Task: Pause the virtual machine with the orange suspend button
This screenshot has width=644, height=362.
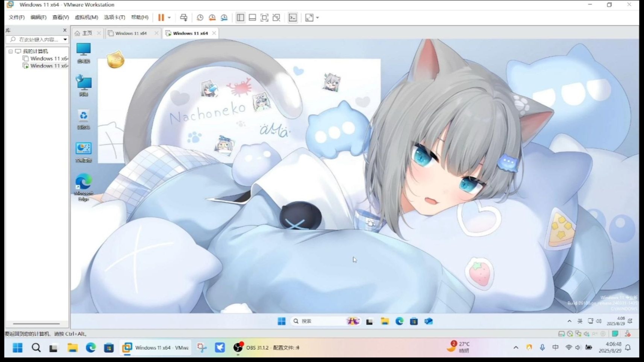Action: tap(161, 18)
